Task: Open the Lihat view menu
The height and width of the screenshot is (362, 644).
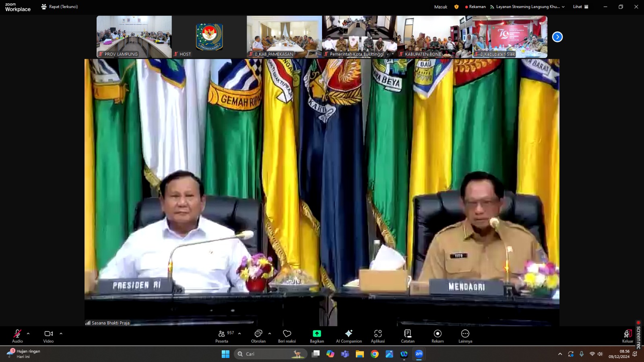Action: 580,7
